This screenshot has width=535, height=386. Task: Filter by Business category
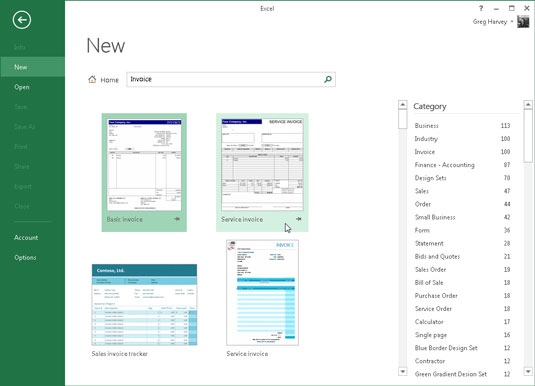click(x=462, y=126)
